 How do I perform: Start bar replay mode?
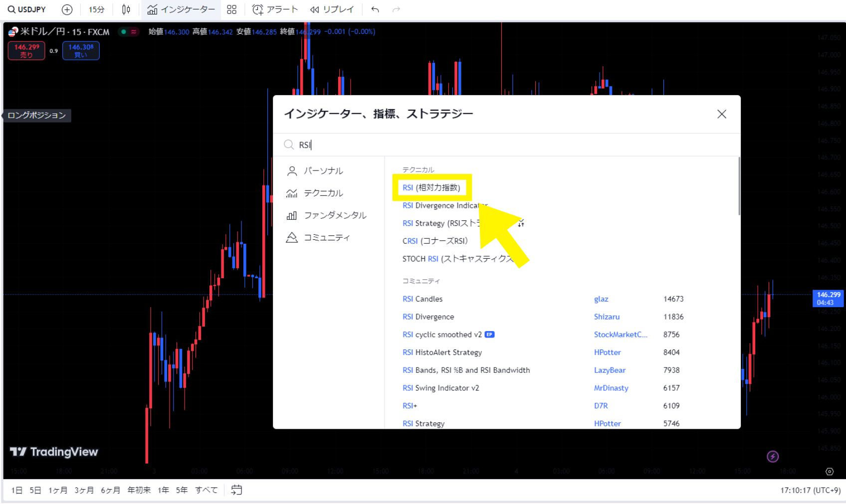(332, 9)
